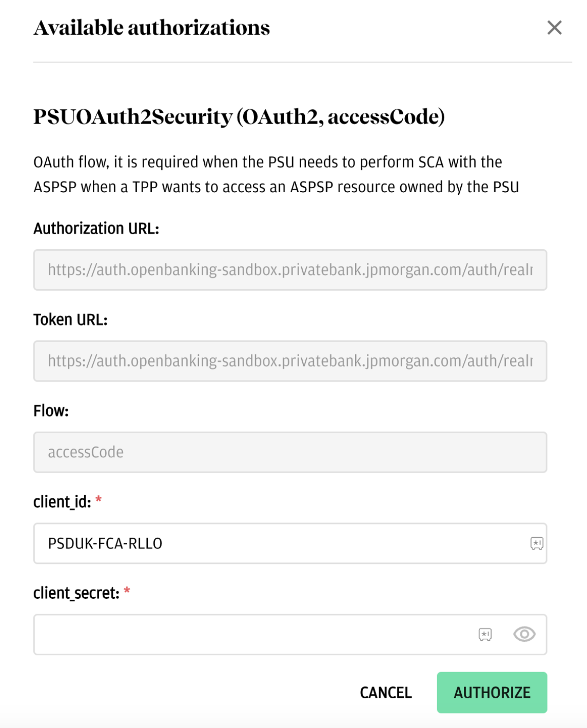This screenshot has height=728, width=587.
Task: Select the Token URL read-only field
Action: pos(290,361)
